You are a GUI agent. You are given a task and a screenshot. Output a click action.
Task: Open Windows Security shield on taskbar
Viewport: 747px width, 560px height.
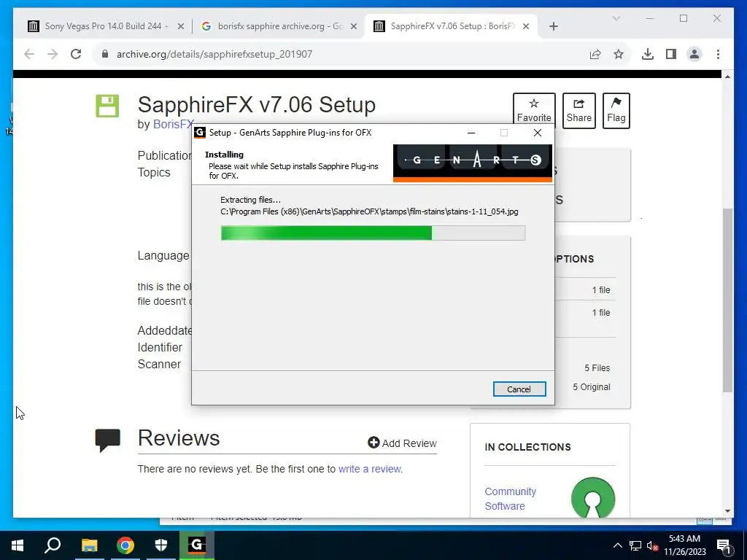[x=161, y=545]
